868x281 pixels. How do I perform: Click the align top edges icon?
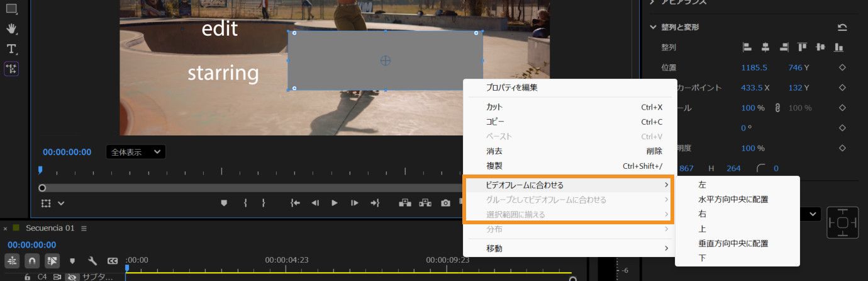pos(802,47)
